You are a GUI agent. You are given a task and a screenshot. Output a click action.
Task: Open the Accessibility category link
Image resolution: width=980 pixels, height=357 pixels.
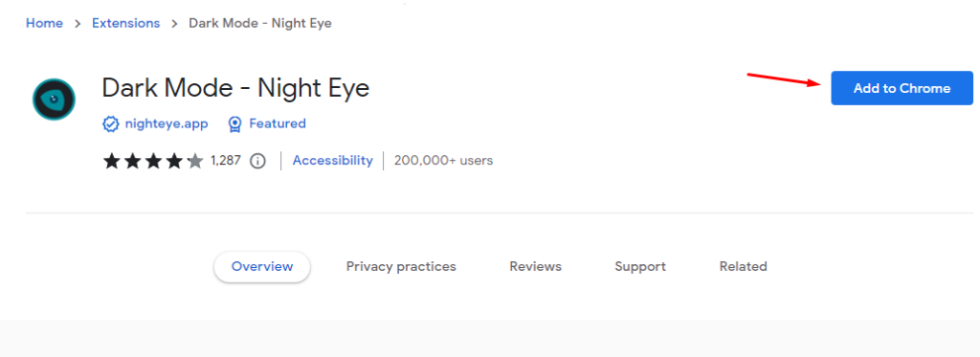point(332,160)
